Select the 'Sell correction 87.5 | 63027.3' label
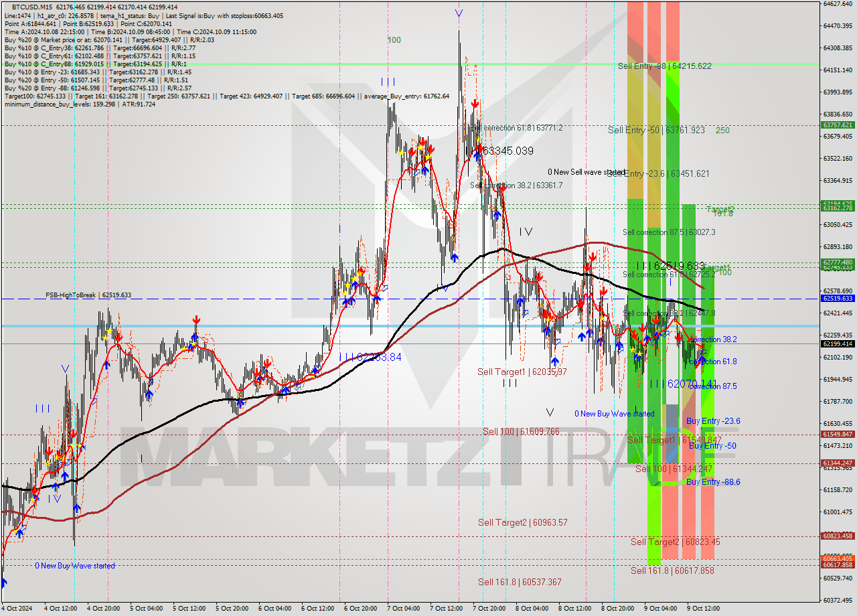 click(669, 232)
